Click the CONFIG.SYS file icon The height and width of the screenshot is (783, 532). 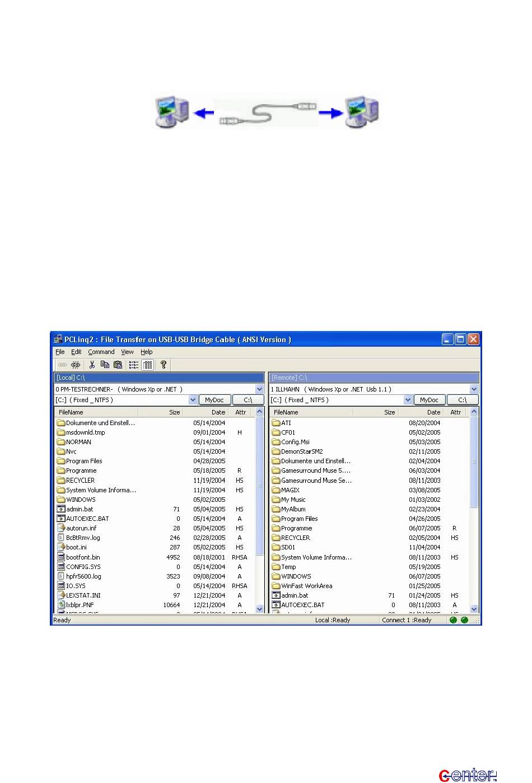pos(61,567)
